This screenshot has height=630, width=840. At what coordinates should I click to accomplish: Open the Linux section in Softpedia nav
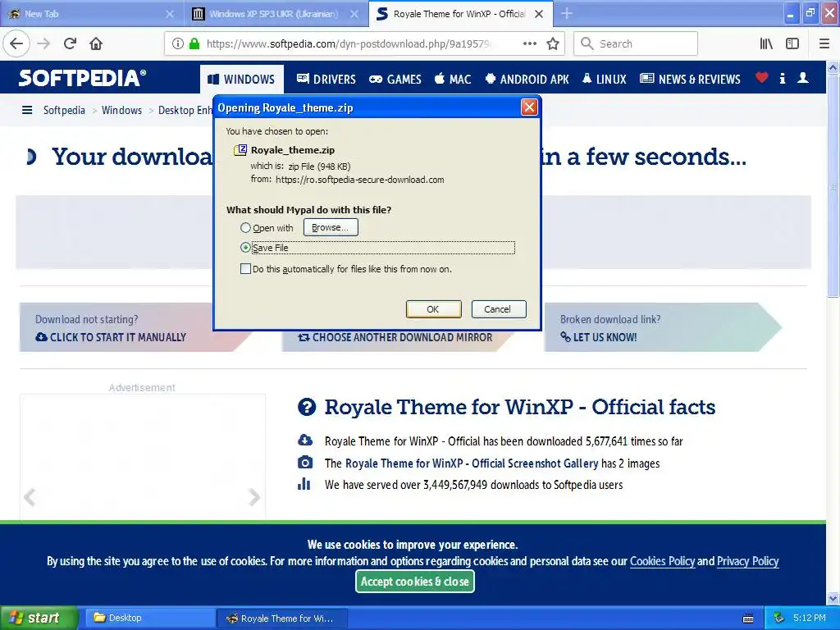point(604,80)
